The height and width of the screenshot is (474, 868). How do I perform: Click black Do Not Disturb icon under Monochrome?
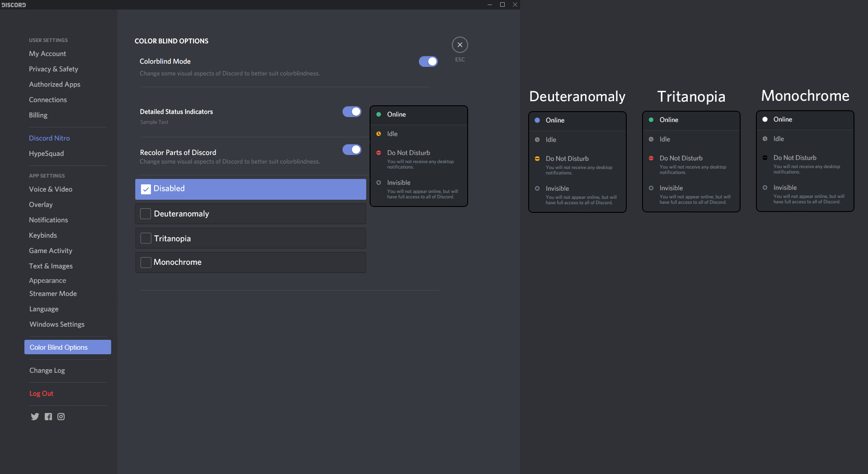pyautogui.click(x=765, y=158)
